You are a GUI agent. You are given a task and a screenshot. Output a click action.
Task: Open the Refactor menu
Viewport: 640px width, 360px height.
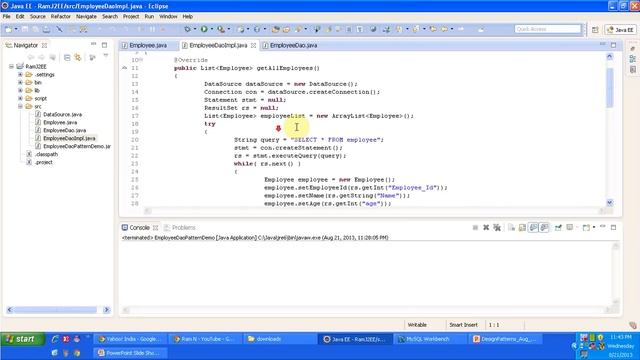click(x=60, y=16)
